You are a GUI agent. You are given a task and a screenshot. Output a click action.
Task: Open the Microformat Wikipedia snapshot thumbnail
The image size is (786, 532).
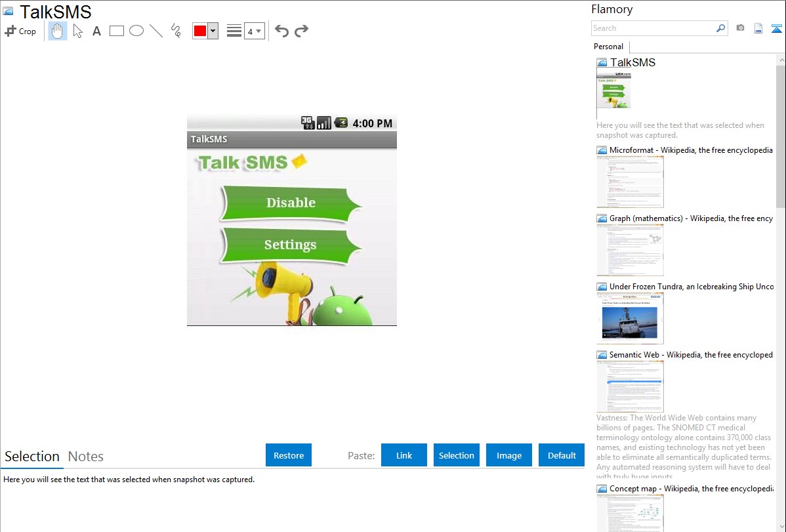(630, 182)
